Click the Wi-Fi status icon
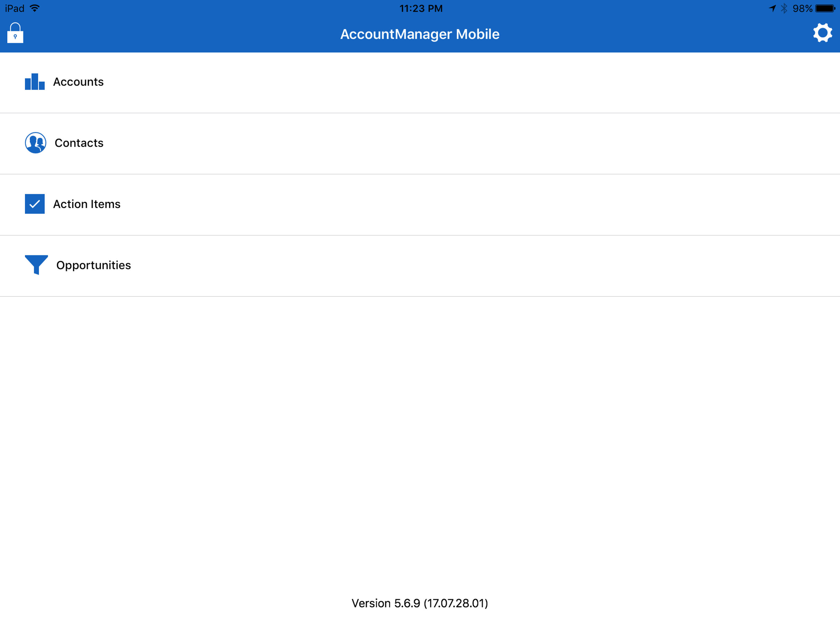The height and width of the screenshot is (630, 840). (34, 8)
